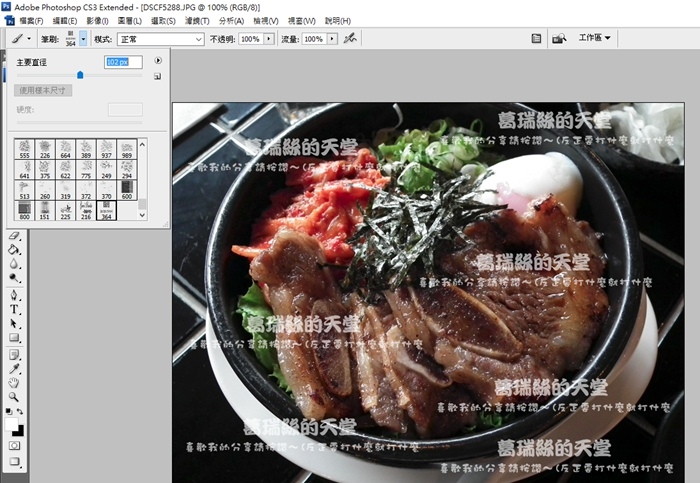The width and height of the screenshot is (700, 483).
Task: Select brush preset 216
Action: pyautogui.click(x=86, y=210)
